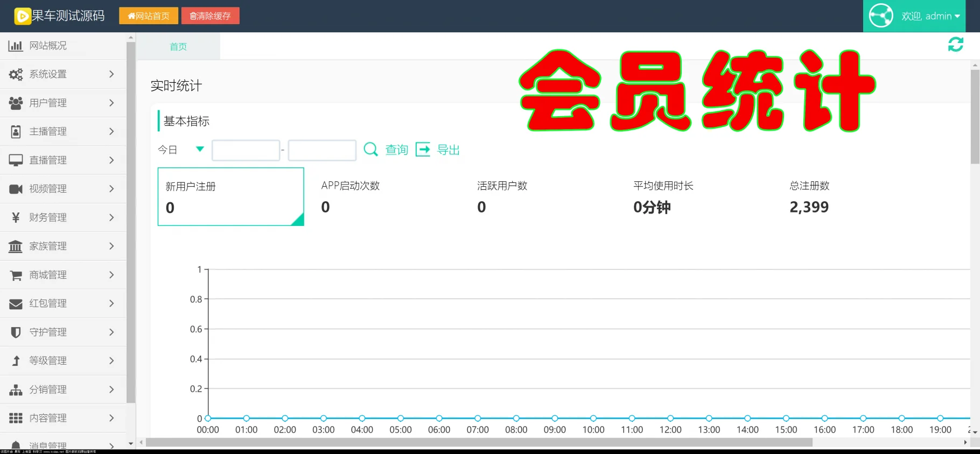
Task: Click the sidebar vertical scrollbar
Action: pos(131,222)
